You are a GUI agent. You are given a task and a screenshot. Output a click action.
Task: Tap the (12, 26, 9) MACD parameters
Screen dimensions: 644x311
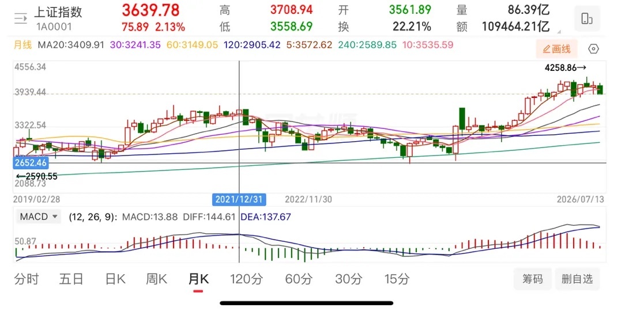click(93, 217)
